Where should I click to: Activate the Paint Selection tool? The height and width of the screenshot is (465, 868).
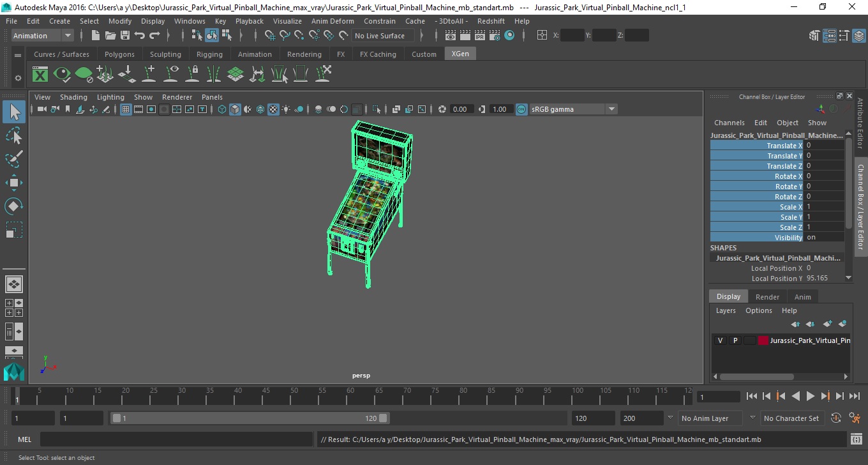14,159
